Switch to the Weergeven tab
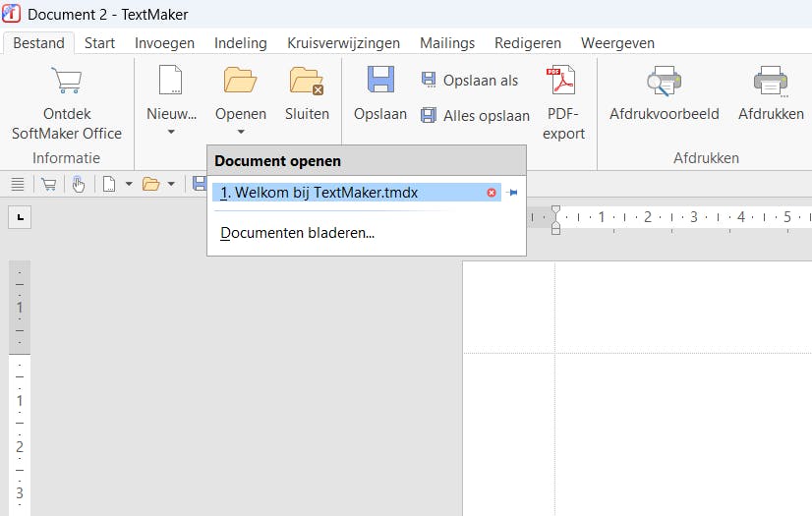The height and width of the screenshot is (516, 812). (x=617, y=43)
